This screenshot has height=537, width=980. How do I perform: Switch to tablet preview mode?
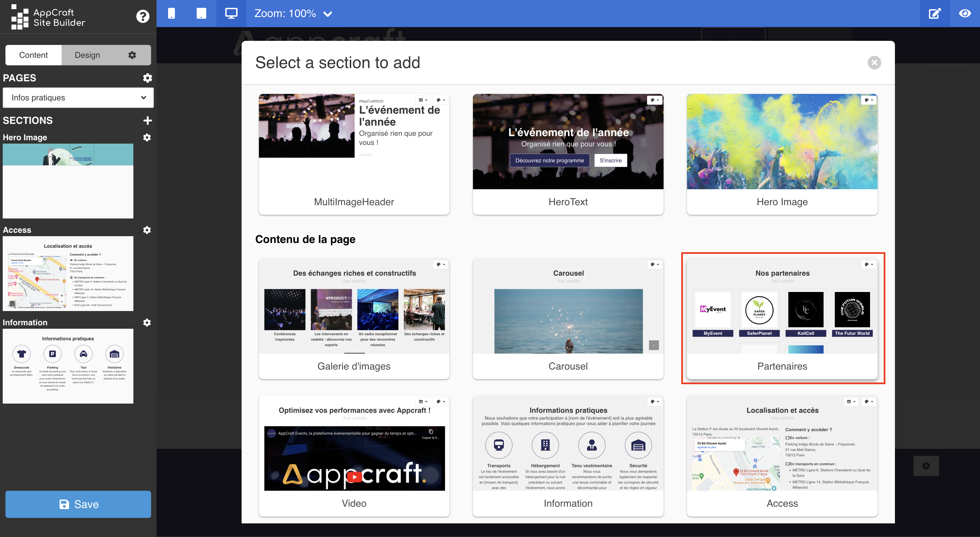[x=201, y=13]
